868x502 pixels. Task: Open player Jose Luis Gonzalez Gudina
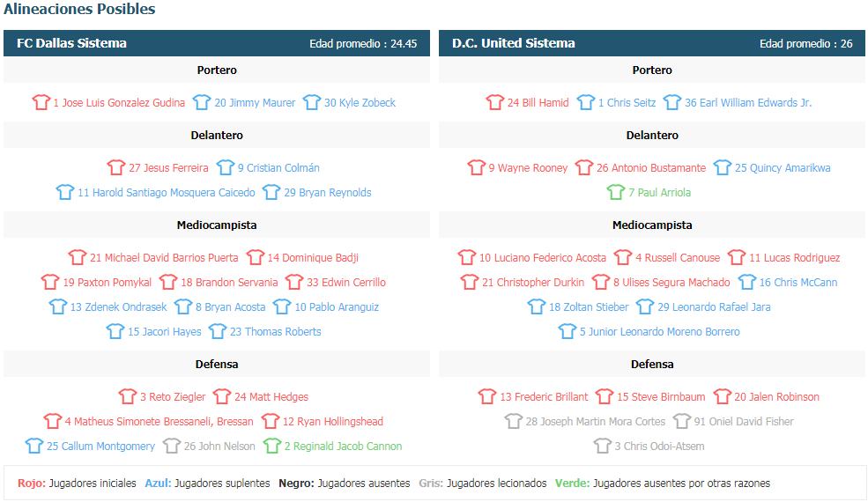pyautogui.click(x=119, y=102)
